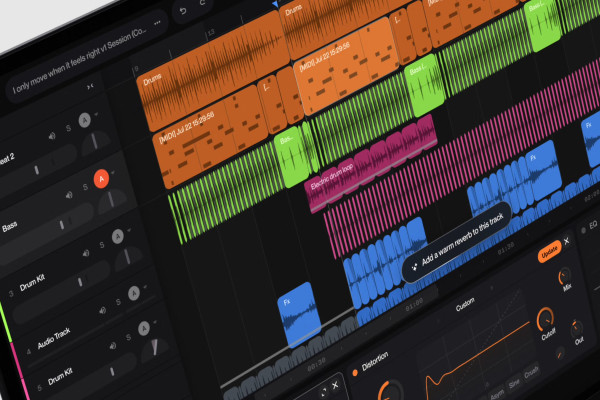Redo the last undone action
The image size is (600, 400).
[x=202, y=3]
